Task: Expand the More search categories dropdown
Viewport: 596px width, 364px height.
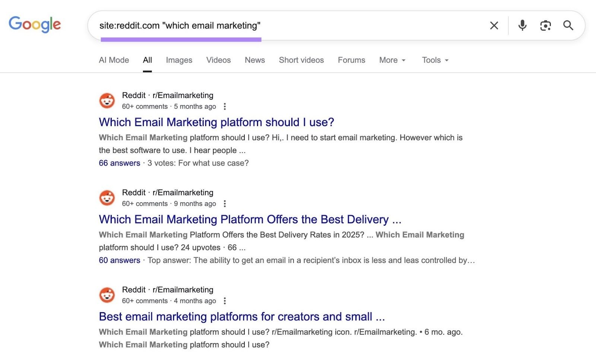Action: 392,60
